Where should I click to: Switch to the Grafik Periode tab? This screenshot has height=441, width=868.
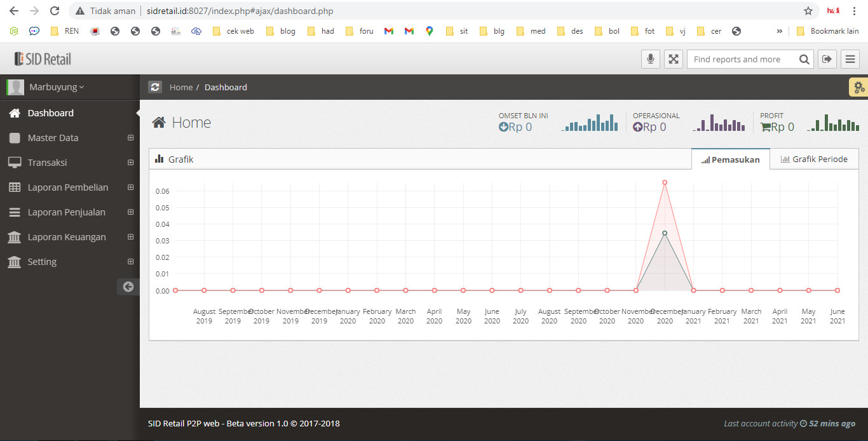[x=814, y=159]
